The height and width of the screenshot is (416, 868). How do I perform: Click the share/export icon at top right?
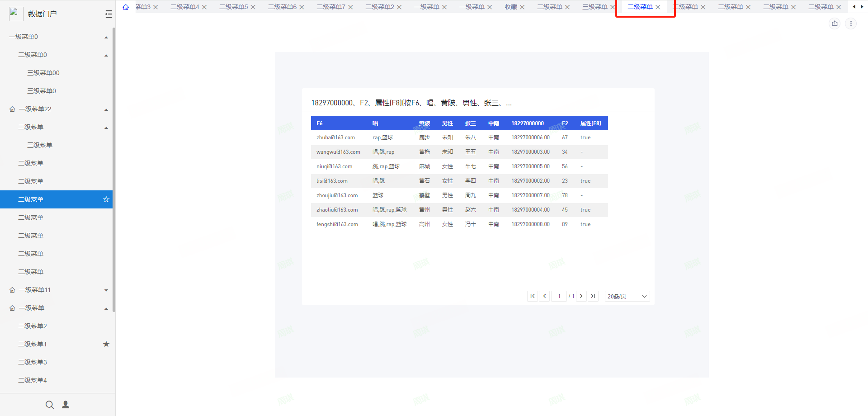835,24
